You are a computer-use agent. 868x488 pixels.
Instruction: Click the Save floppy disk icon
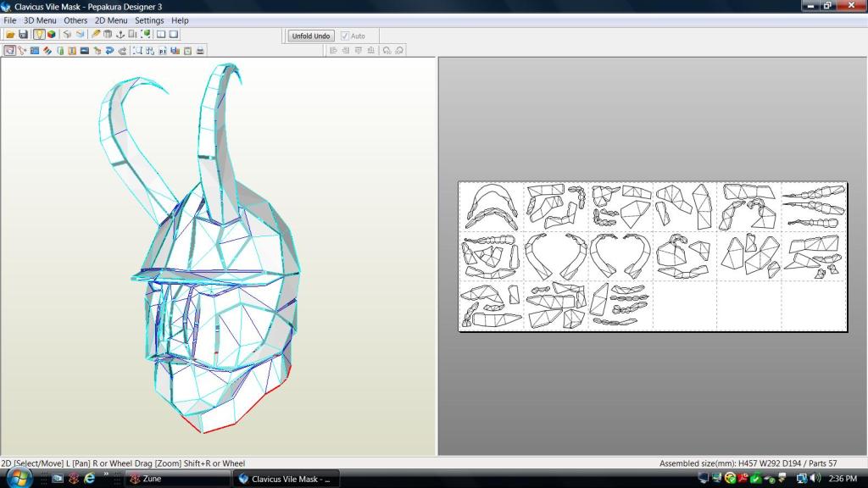[23, 34]
